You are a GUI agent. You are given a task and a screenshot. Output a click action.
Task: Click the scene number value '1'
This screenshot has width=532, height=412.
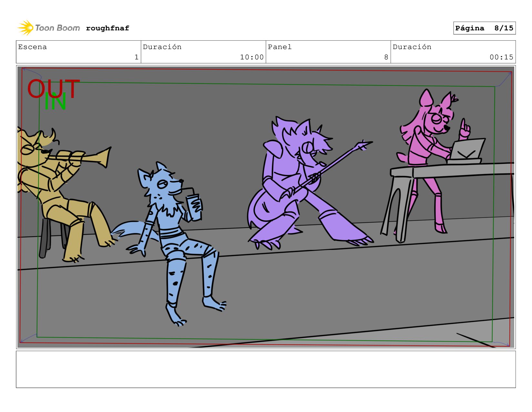pyautogui.click(x=137, y=57)
